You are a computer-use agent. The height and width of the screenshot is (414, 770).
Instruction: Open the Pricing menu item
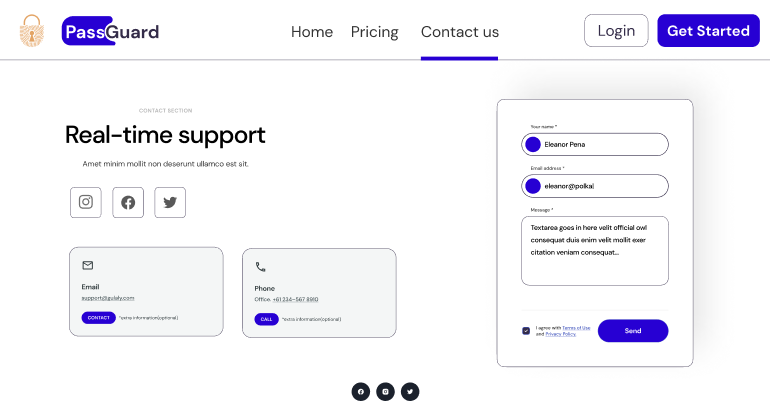(375, 32)
